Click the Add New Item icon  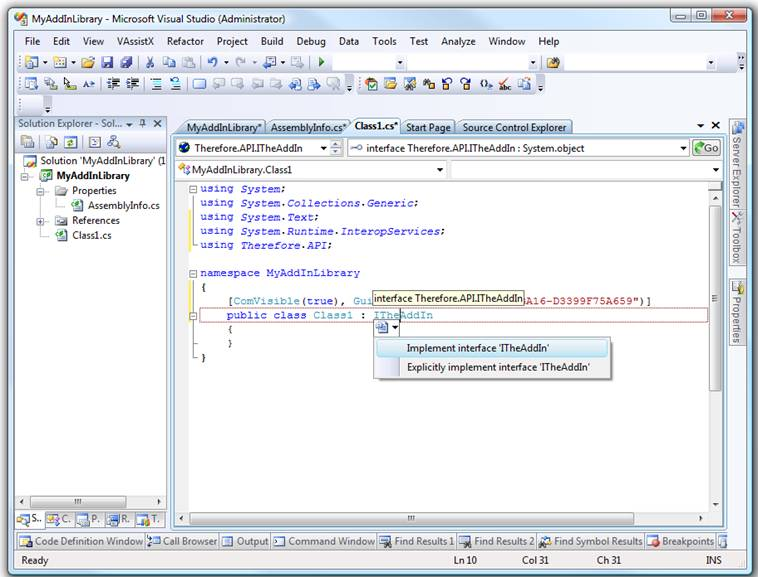60,62
